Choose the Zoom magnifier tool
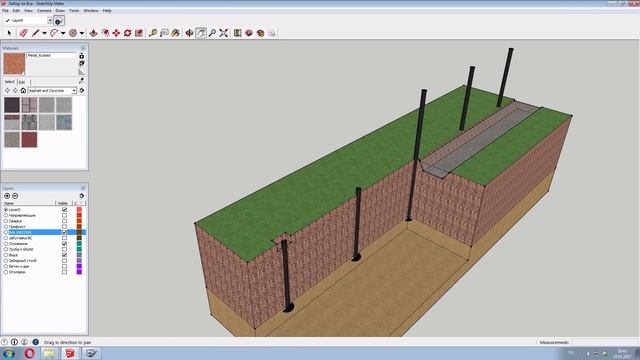Screen dimensions: 640x360 pos(212,33)
